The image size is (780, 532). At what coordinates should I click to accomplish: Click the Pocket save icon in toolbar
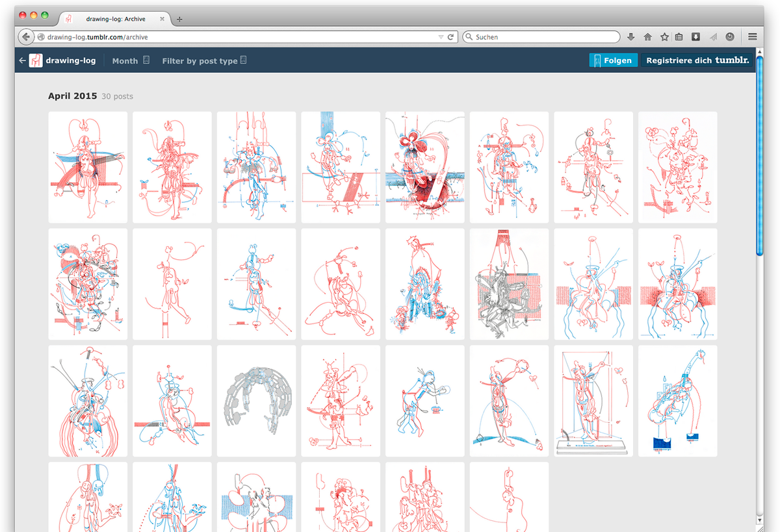click(695, 37)
